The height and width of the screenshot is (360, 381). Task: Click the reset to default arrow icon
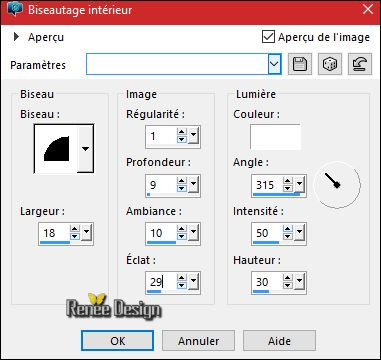[360, 64]
